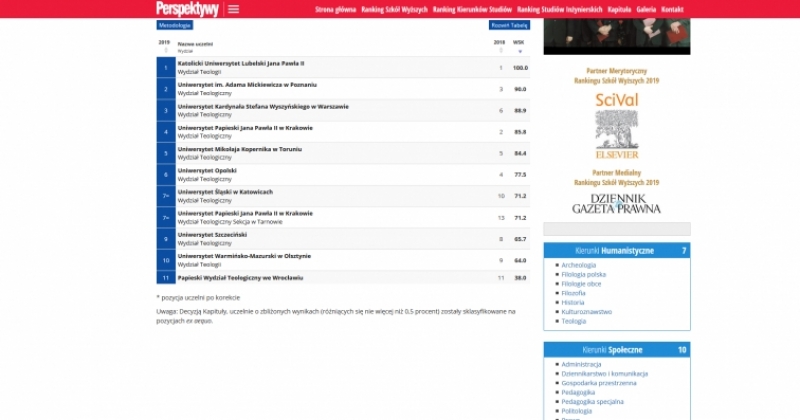Screen dimensions: 800x420
Task: Click the gallery photo above partner section
Action: pos(617,36)
